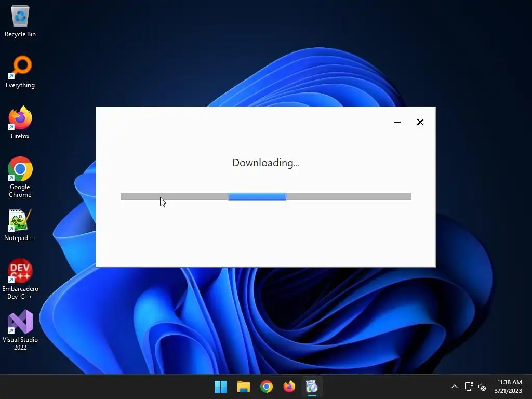Screen dimensions: 532x399
Task: Select the Firefox desktop shortcut
Action: point(20,123)
